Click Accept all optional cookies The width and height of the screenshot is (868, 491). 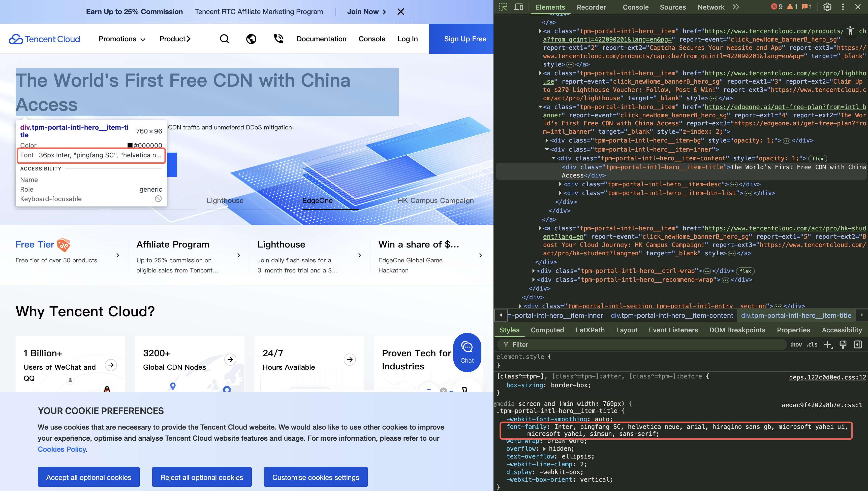88,477
